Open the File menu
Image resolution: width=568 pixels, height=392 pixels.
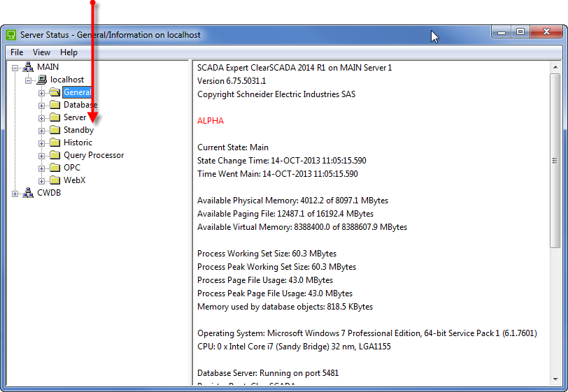(17, 52)
